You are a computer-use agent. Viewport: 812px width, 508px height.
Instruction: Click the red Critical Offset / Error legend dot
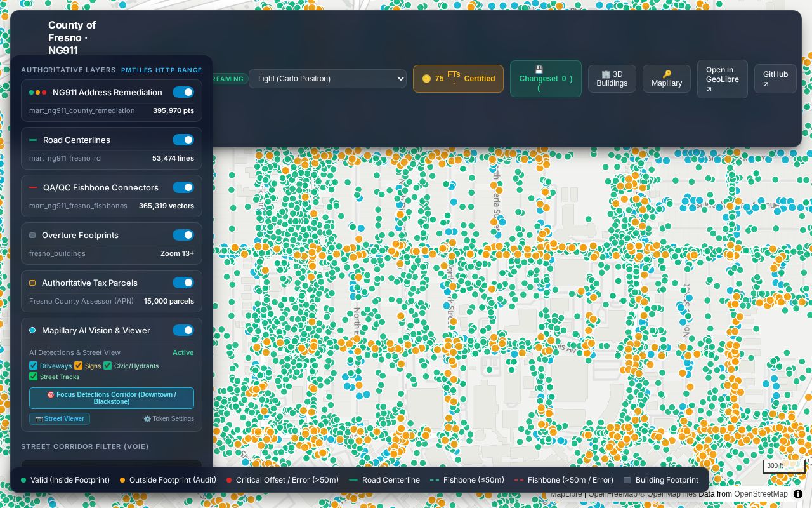click(x=229, y=480)
